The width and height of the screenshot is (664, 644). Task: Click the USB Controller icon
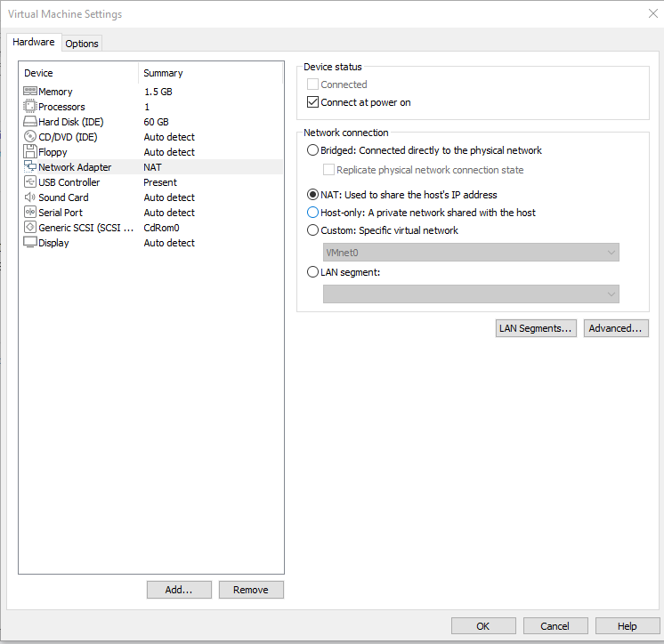tap(30, 182)
